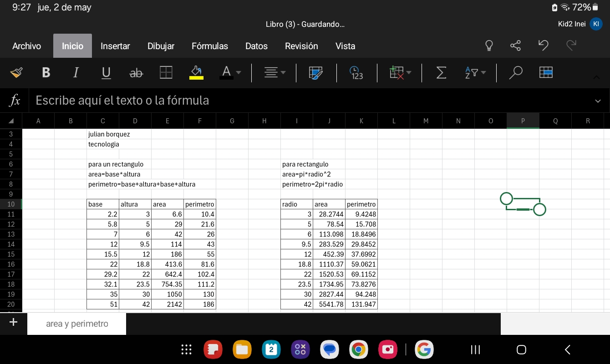Screen dimensions: 610x364
Task: Open the text alignment dropdown
Action: [275, 72]
